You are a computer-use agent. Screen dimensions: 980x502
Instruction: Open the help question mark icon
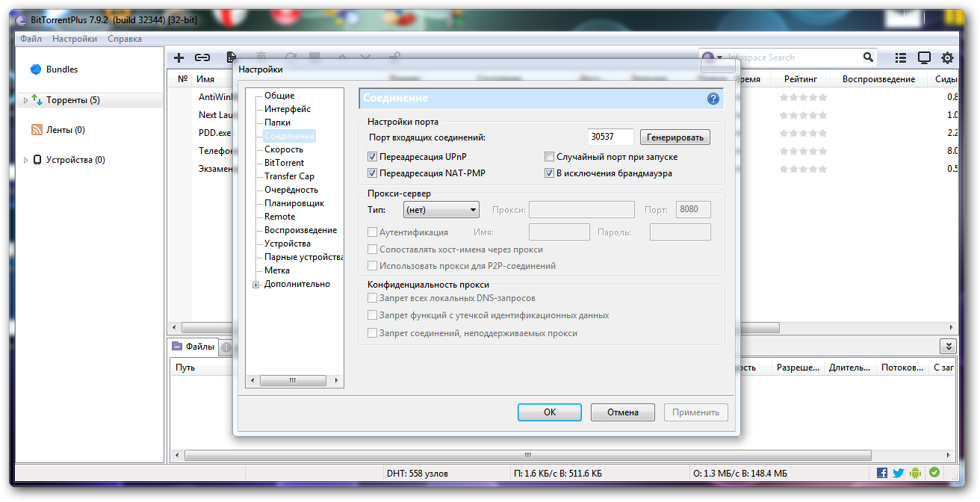pyautogui.click(x=713, y=99)
